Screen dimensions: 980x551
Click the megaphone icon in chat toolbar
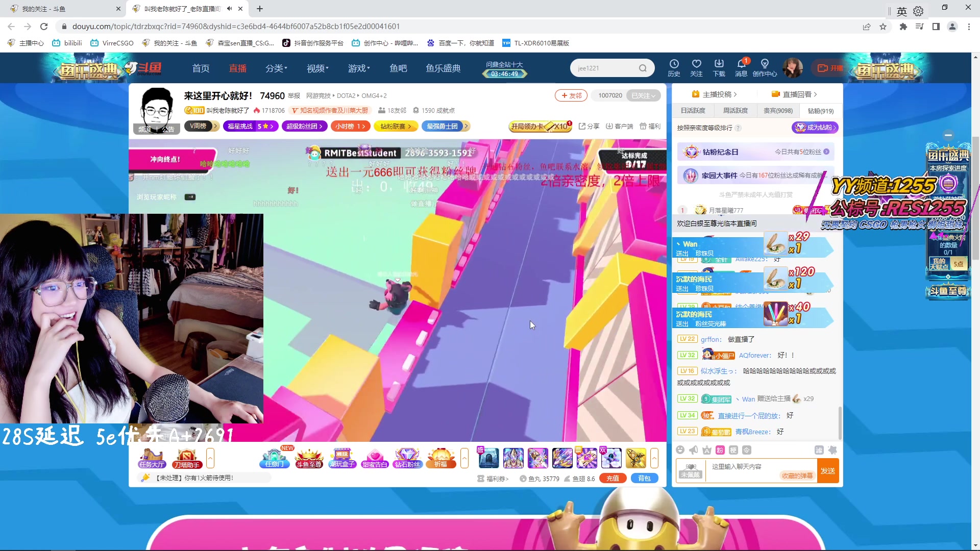[693, 450]
